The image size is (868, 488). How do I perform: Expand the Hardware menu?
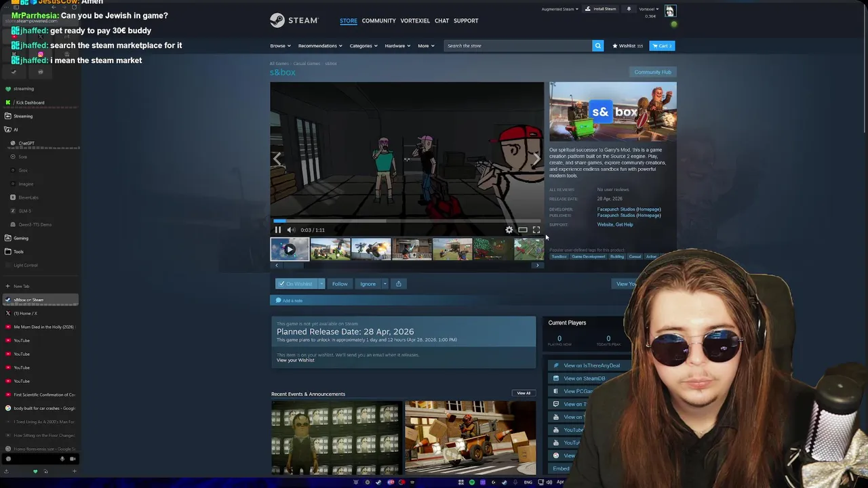tap(397, 45)
